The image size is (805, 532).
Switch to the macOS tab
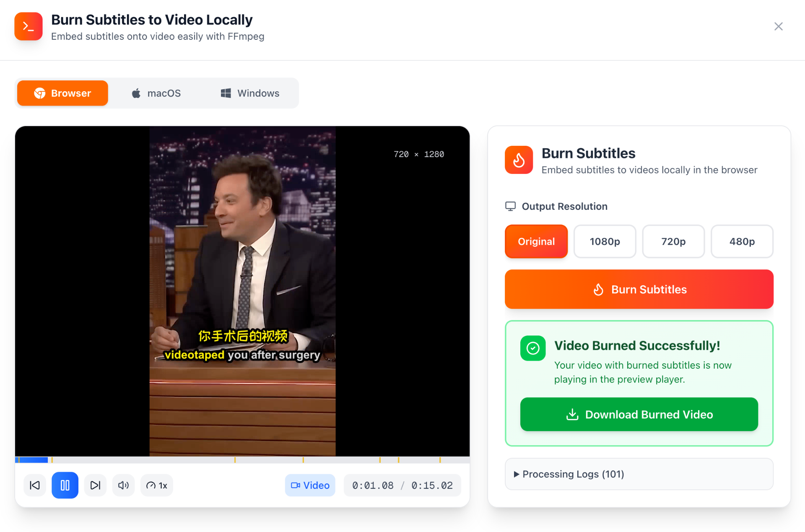click(156, 93)
